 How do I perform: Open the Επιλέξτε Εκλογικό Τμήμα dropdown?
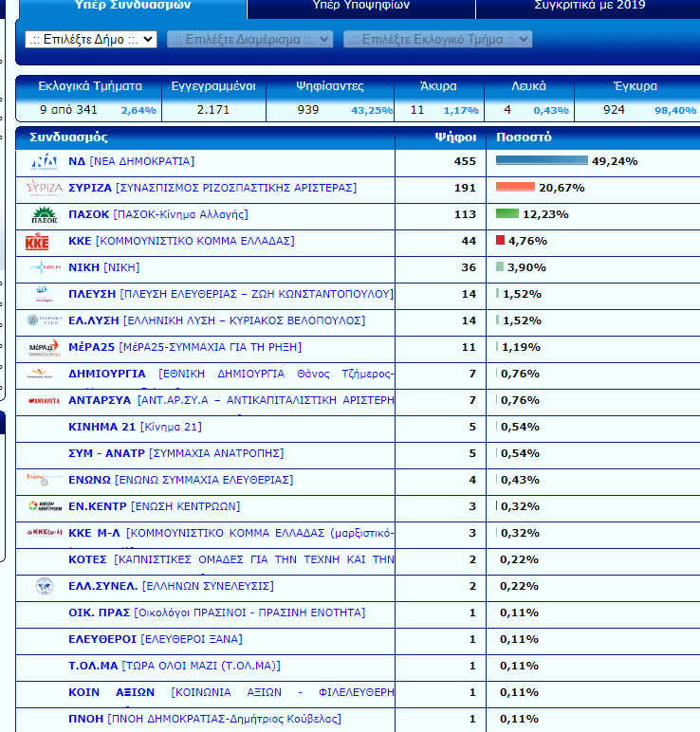[x=437, y=39]
